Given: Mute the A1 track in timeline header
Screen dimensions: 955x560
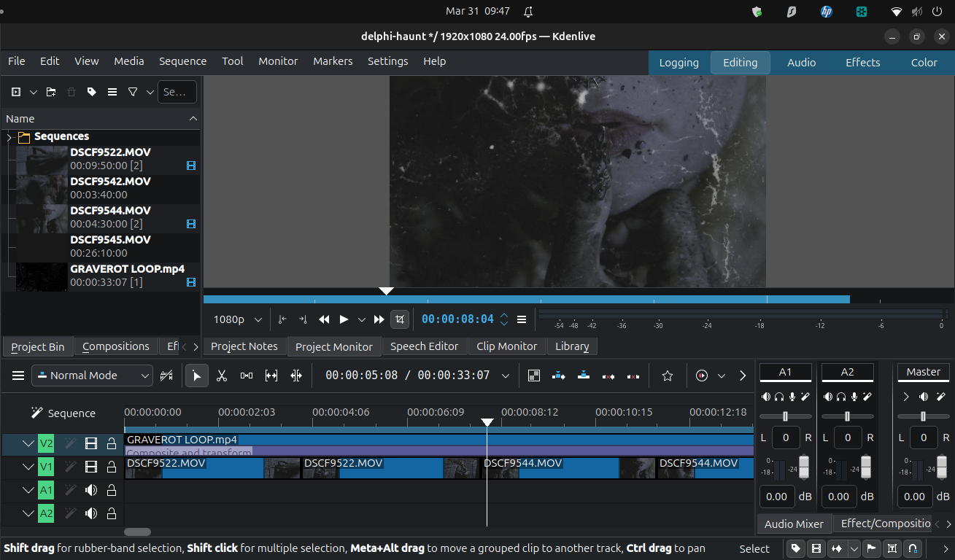Looking at the screenshot, I should tap(91, 490).
